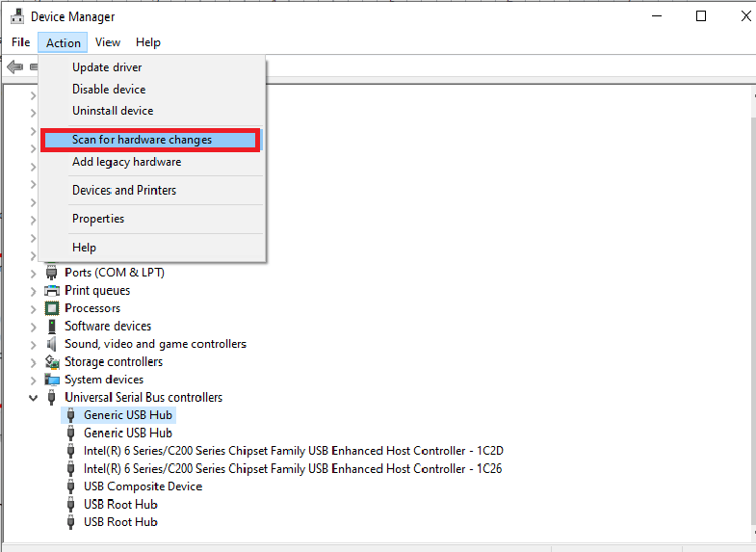Click the Software devices icon
This screenshot has width=756, height=552.
coord(52,326)
